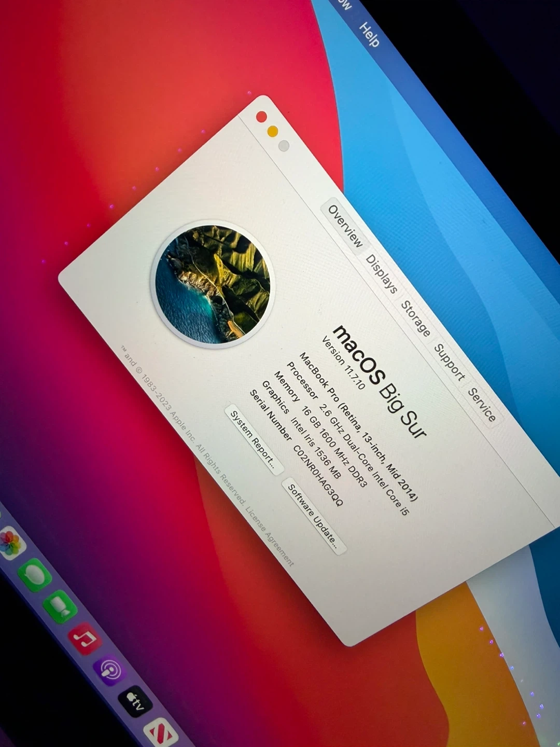The width and height of the screenshot is (560, 747).
Task: Launch Apple TV from the dock
Action: pos(135,703)
